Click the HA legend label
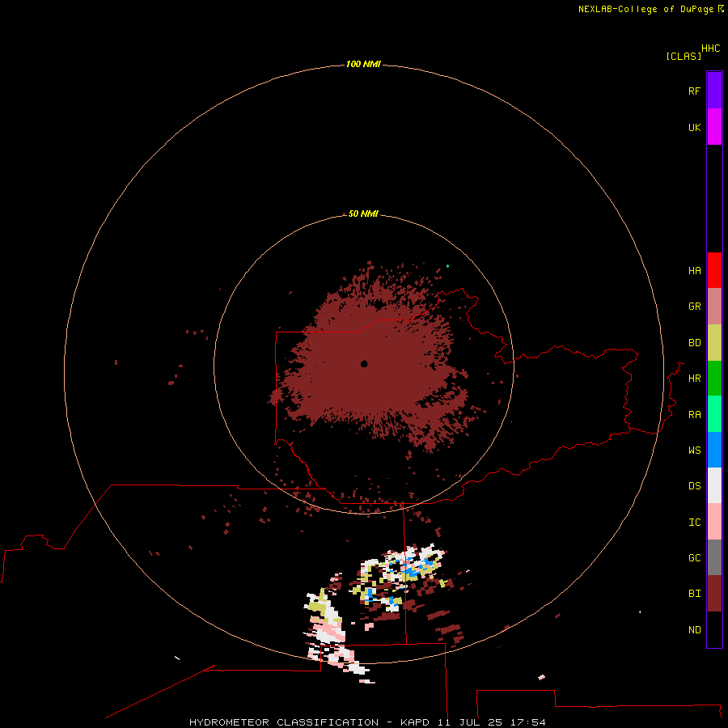728x728 pixels. [x=695, y=271]
